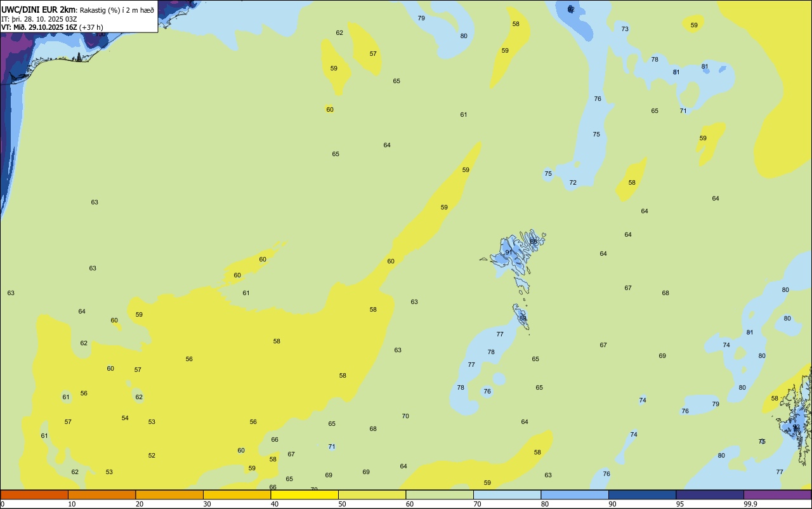The height and width of the screenshot is (509, 812).
Task: Select the map value "72"
Action: [x=573, y=182]
